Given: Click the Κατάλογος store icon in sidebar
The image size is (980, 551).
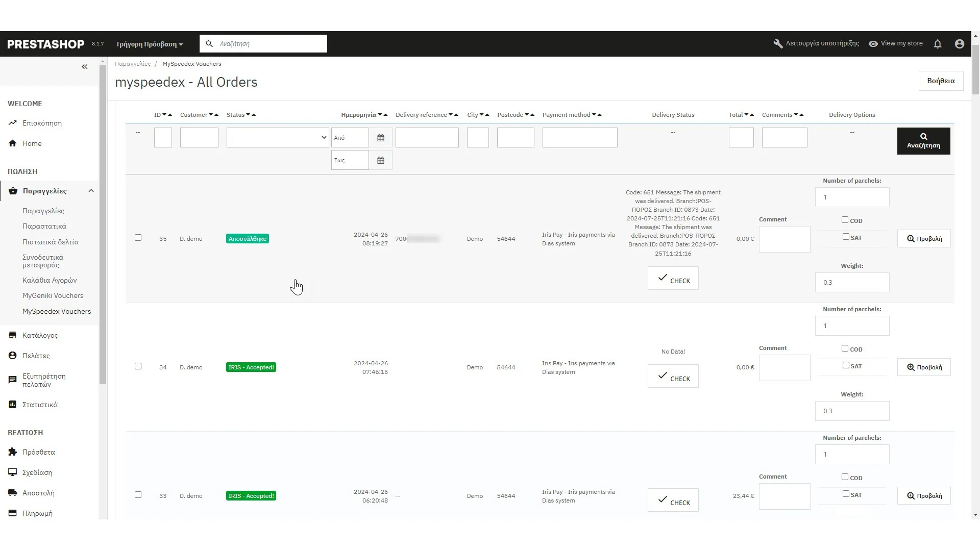Looking at the screenshot, I should pyautogui.click(x=13, y=335).
